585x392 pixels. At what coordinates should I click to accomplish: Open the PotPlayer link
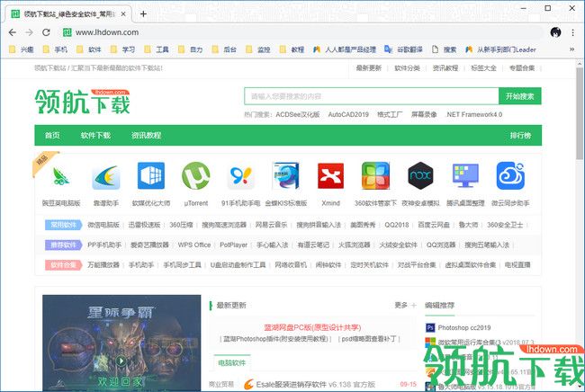(x=234, y=245)
